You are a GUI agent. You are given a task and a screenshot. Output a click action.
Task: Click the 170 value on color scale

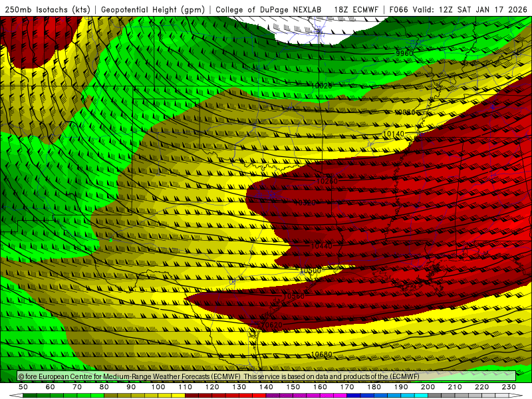pos(347,387)
